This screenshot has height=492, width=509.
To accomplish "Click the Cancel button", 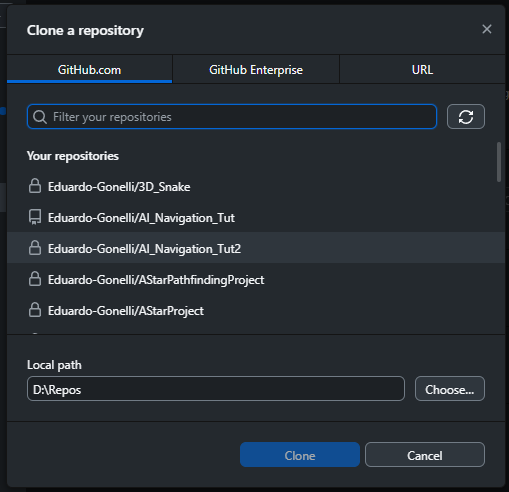I will click(425, 455).
